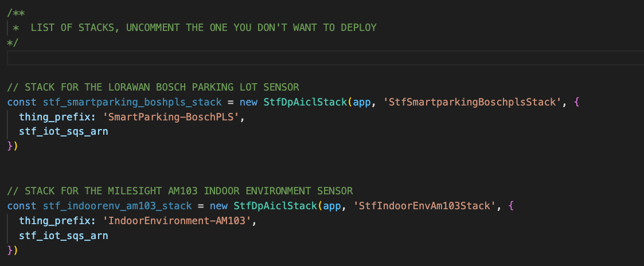Click the 'StfIndoorEnvAm103Stack' string
The height and width of the screenshot is (266, 644).
click(425, 206)
